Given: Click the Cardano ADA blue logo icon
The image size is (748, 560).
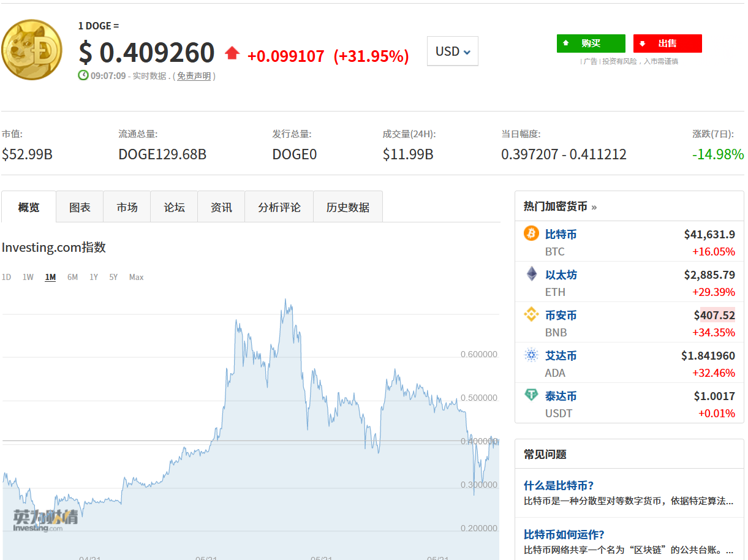Looking at the screenshot, I should click(x=531, y=355).
